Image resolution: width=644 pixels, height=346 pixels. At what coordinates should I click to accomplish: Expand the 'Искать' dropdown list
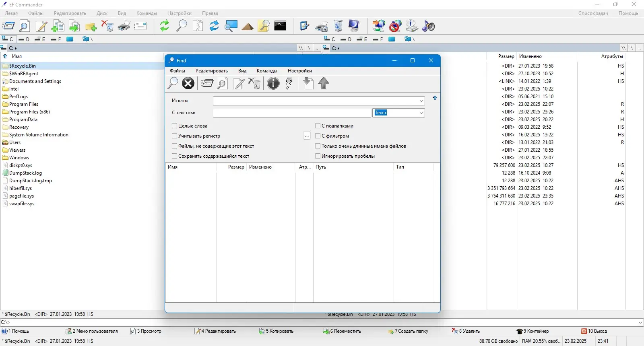(x=421, y=101)
